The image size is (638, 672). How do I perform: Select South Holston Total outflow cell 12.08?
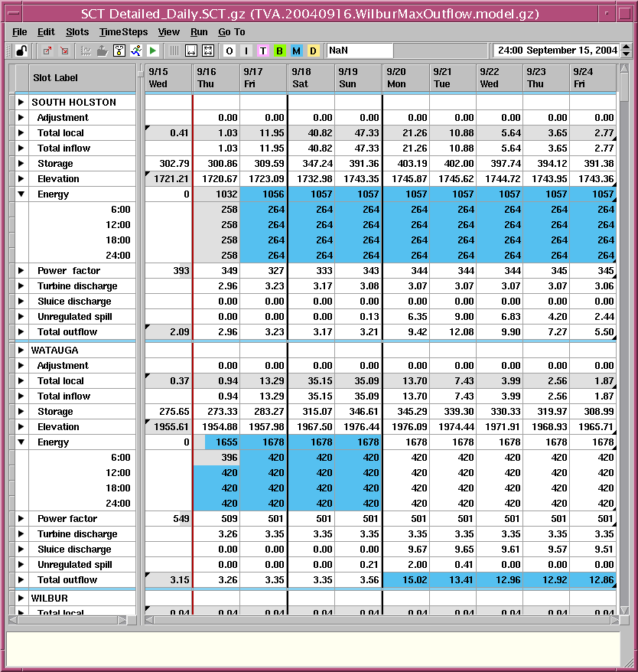point(452,332)
